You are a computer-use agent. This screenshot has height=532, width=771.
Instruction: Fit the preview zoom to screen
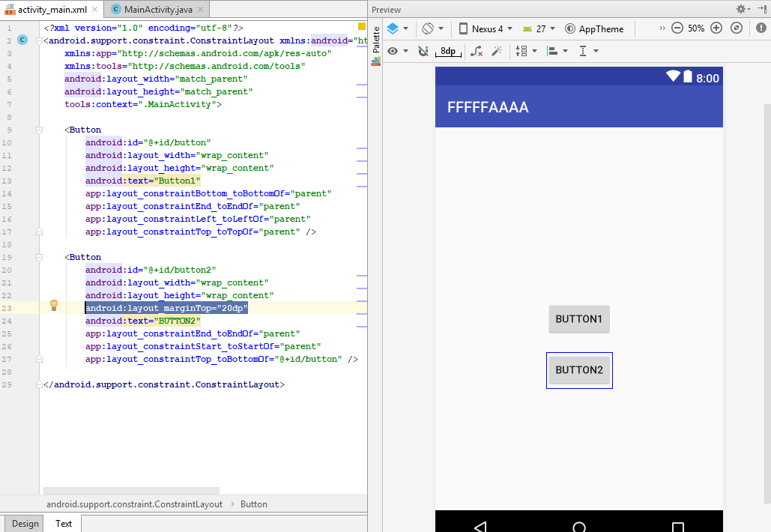pos(736,28)
